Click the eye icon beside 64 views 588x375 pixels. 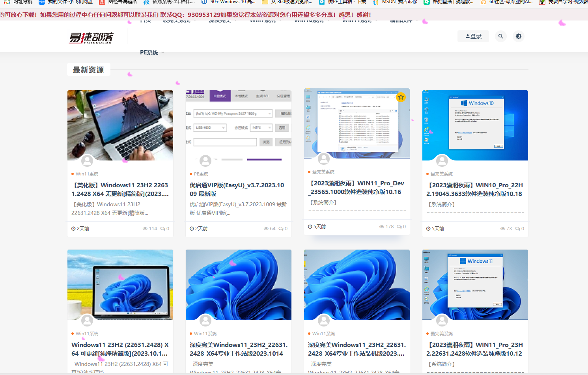pyautogui.click(x=266, y=229)
